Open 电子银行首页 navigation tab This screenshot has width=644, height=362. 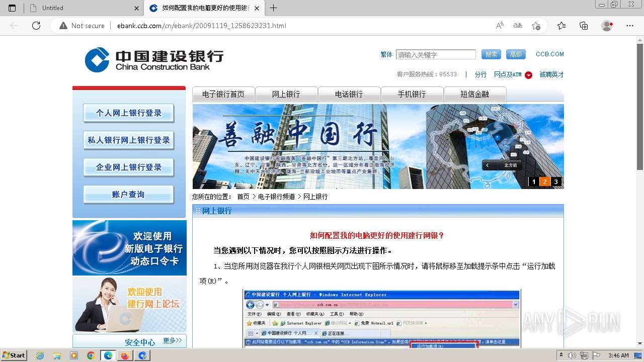click(223, 94)
